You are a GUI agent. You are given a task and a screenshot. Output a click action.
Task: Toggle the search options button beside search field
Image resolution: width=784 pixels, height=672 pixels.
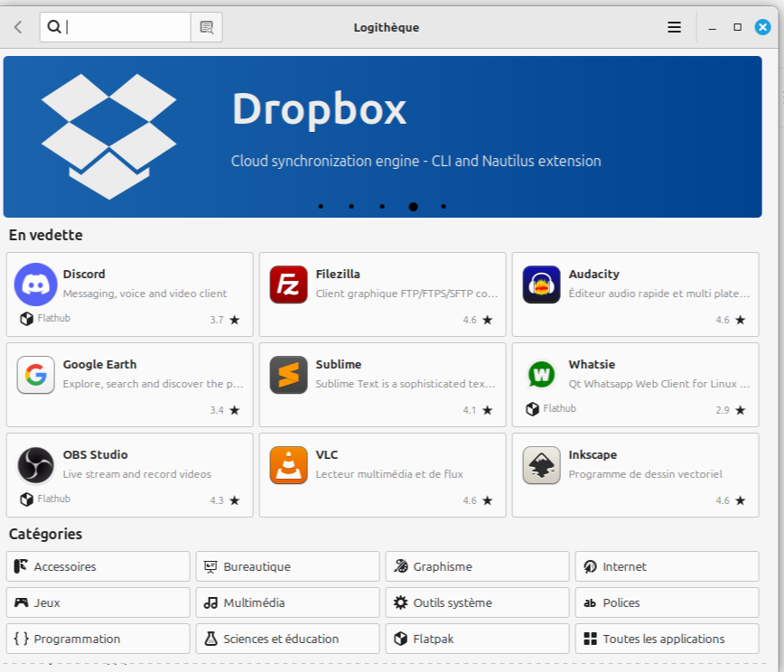[x=206, y=27]
